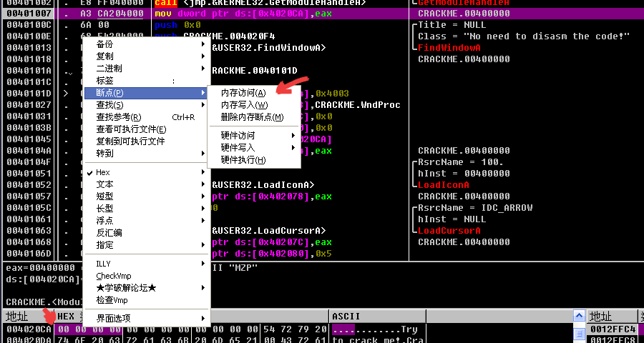Choose 查找参考(R) from context menu
Image resolution: width=644 pixels, height=343 pixels.
[147, 117]
